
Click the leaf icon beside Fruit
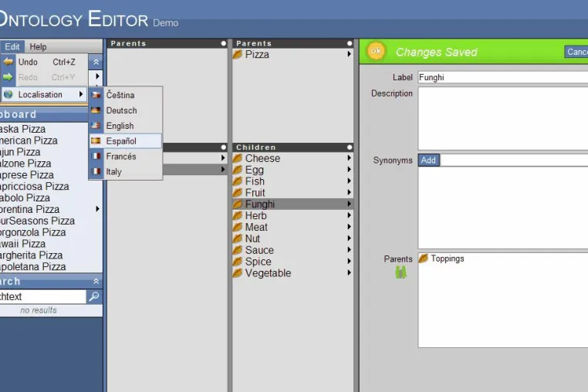click(x=238, y=193)
